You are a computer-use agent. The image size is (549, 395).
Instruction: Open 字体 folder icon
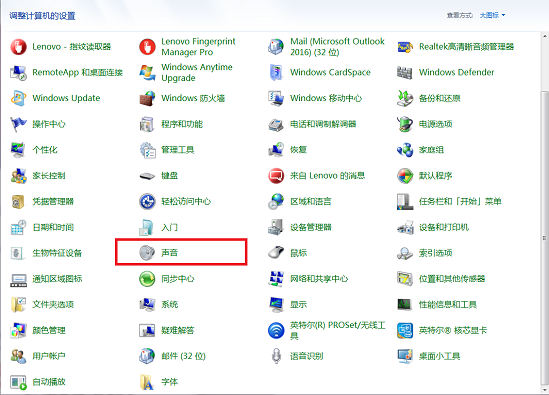tap(147, 382)
